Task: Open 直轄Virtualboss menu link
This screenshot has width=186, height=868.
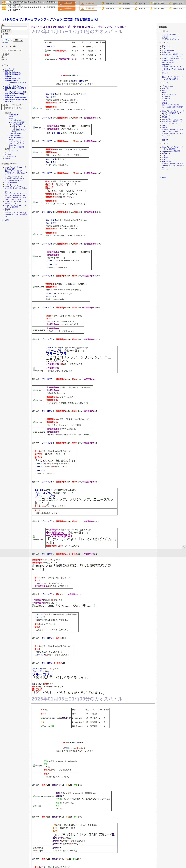Action: pyautogui.click(x=12, y=96)
